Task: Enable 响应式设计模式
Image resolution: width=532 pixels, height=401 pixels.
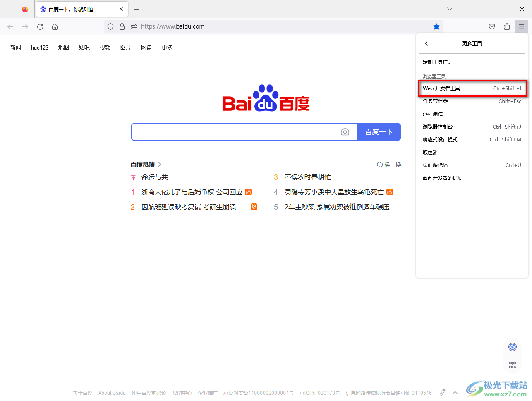Action: (472, 139)
